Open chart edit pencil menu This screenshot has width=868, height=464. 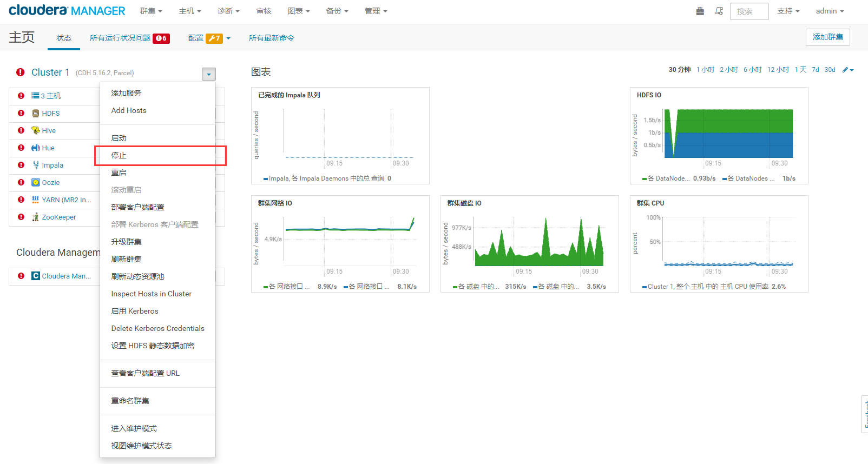848,70
